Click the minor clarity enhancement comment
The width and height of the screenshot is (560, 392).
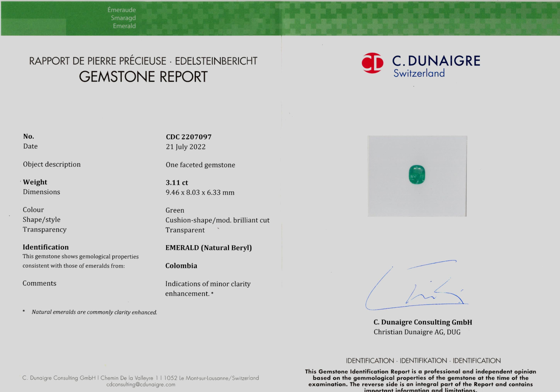click(x=208, y=288)
